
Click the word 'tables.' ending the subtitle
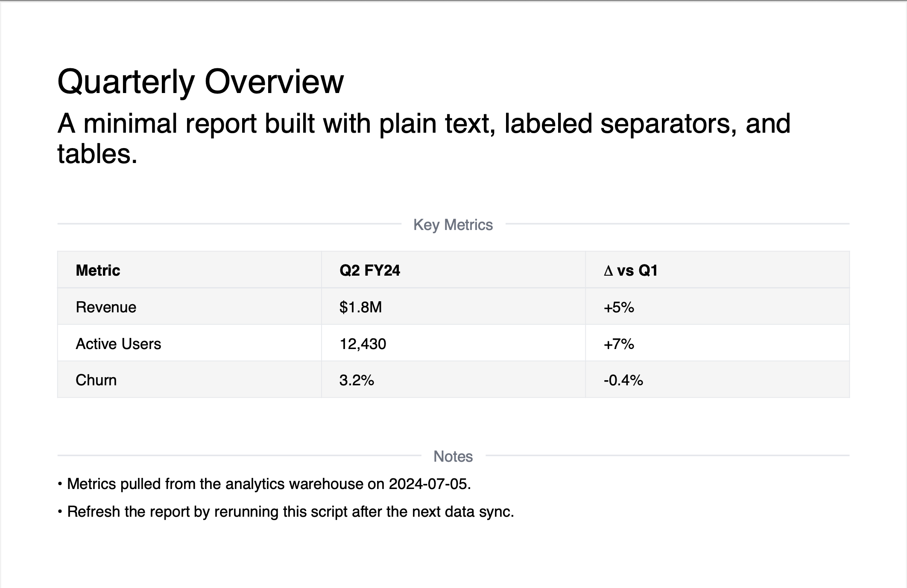coord(97,154)
